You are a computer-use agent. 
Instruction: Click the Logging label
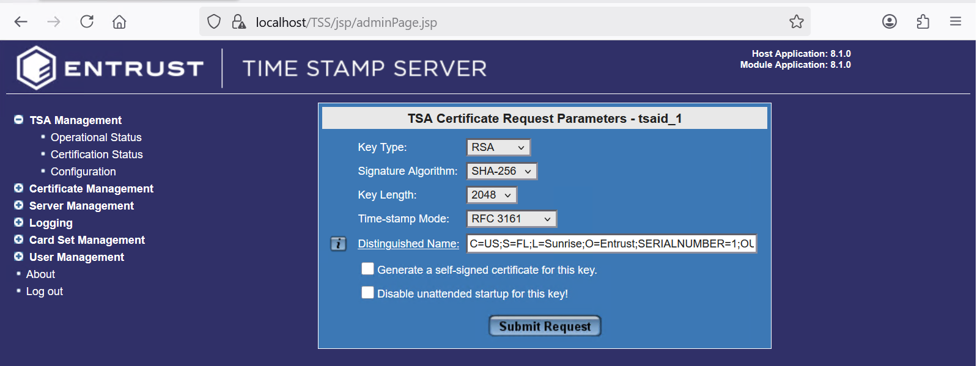point(51,223)
